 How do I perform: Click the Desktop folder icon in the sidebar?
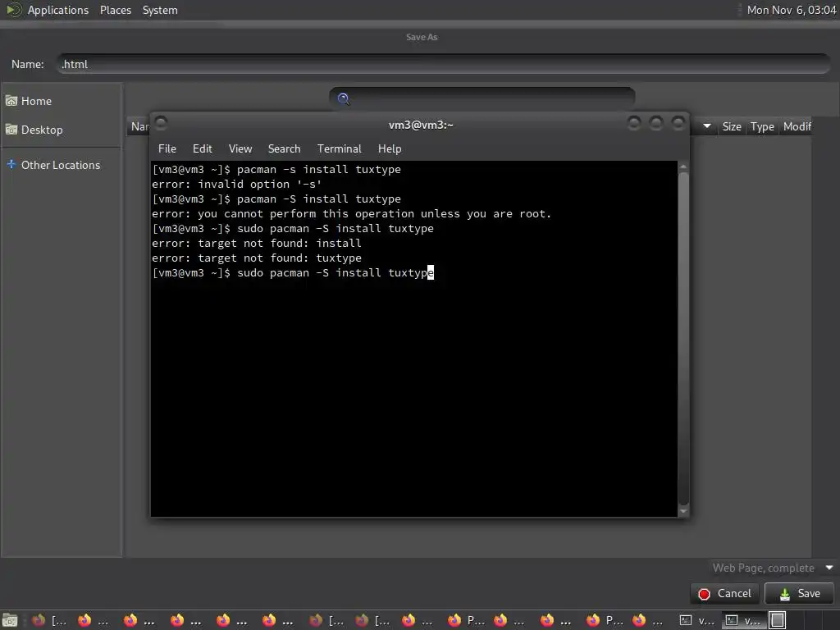11,129
